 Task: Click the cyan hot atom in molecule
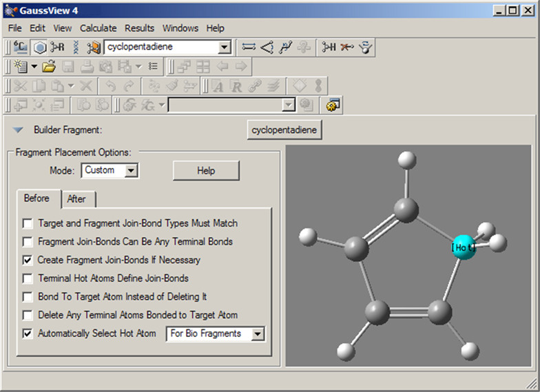(x=464, y=247)
